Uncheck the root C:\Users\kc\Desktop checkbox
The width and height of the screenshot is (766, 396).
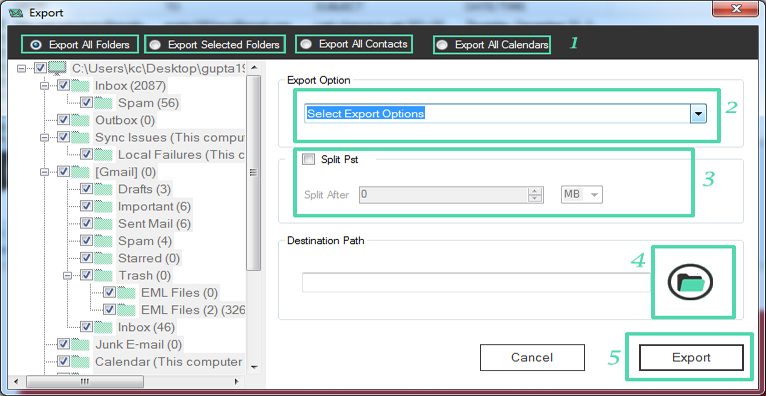tap(41, 68)
